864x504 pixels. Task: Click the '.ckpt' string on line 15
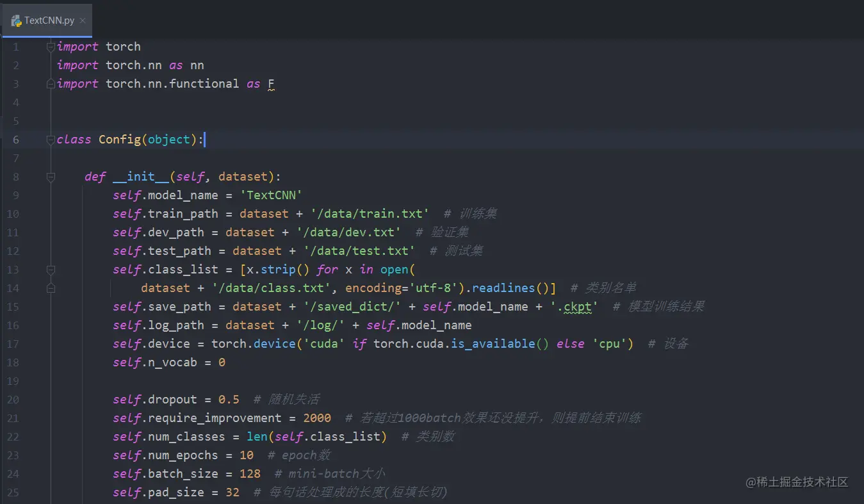coord(575,307)
